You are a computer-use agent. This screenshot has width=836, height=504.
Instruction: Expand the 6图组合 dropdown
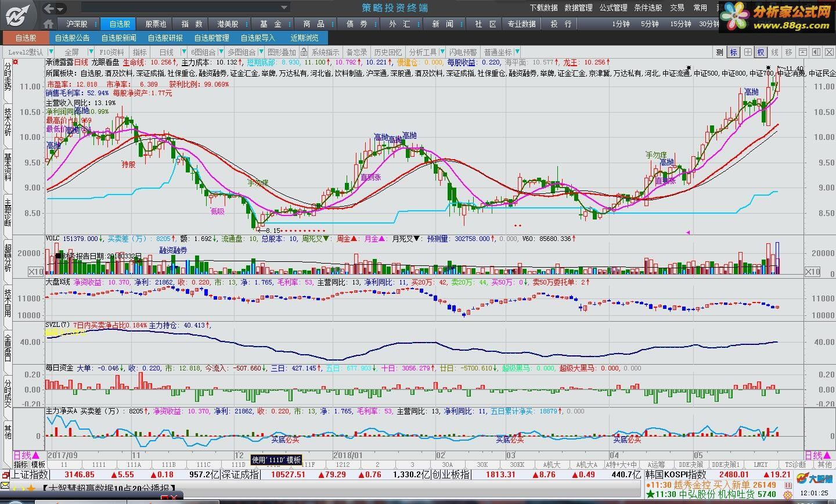tap(220, 52)
